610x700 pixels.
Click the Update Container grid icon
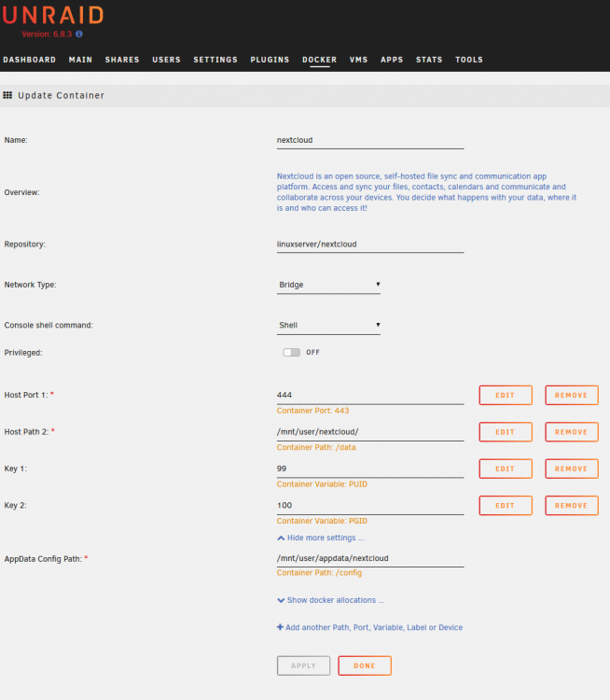pyautogui.click(x=7, y=95)
